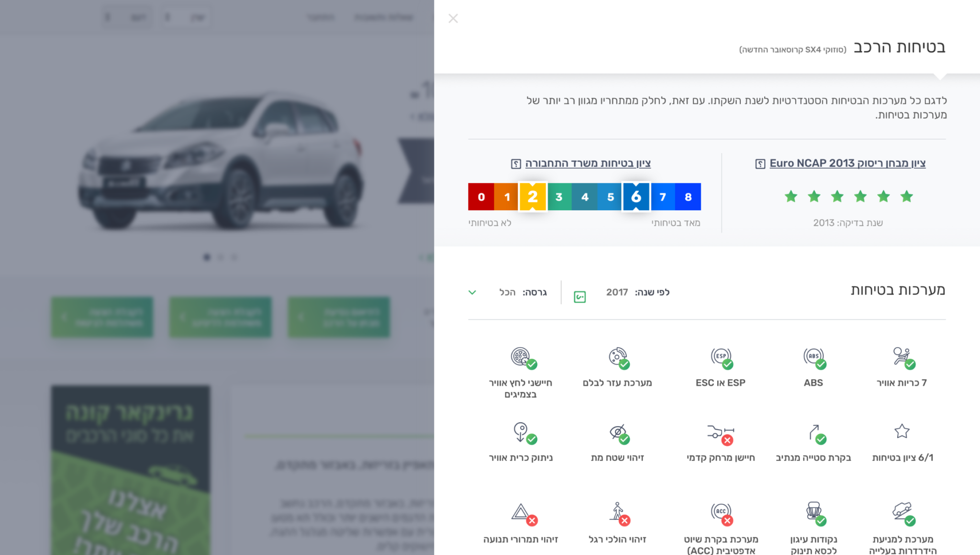Click the pedestrian detection icon
The image size is (980, 555).
(x=619, y=513)
